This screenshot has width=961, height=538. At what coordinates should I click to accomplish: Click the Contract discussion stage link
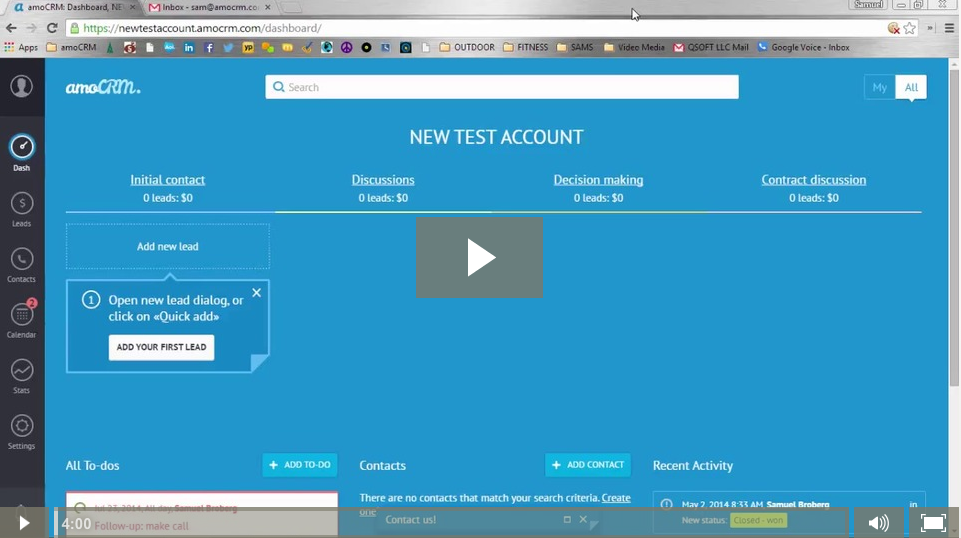(x=814, y=180)
